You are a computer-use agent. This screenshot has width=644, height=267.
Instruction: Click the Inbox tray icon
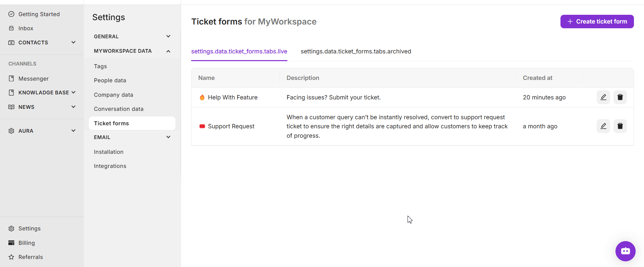click(11, 28)
